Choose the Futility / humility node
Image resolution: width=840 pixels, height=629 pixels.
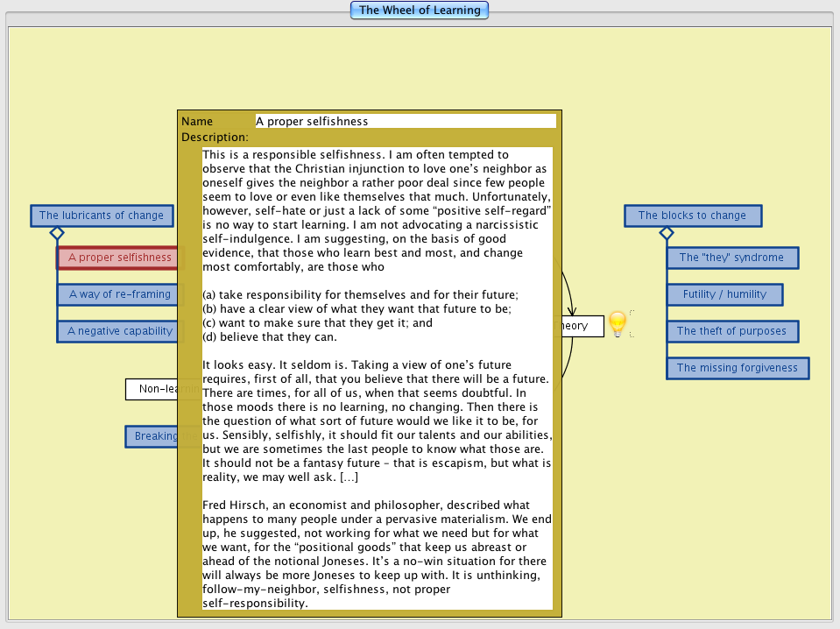pyautogui.click(x=724, y=294)
